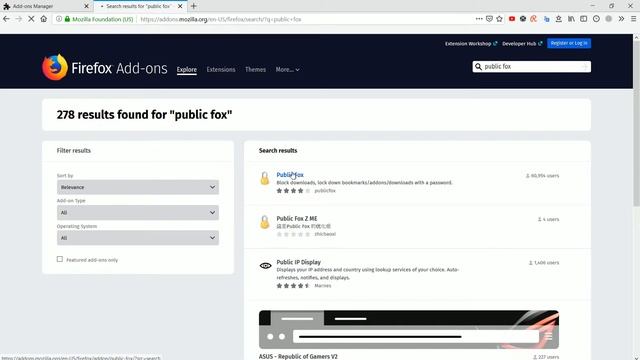Show more toolbar tools overflow
The image size is (640, 360).
point(621,19)
